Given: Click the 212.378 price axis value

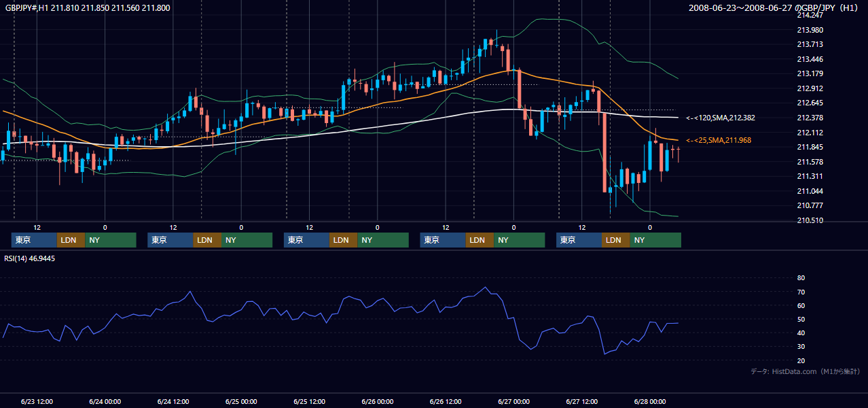Looking at the screenshot, I should pyautogui.click(x=810, y=118).
